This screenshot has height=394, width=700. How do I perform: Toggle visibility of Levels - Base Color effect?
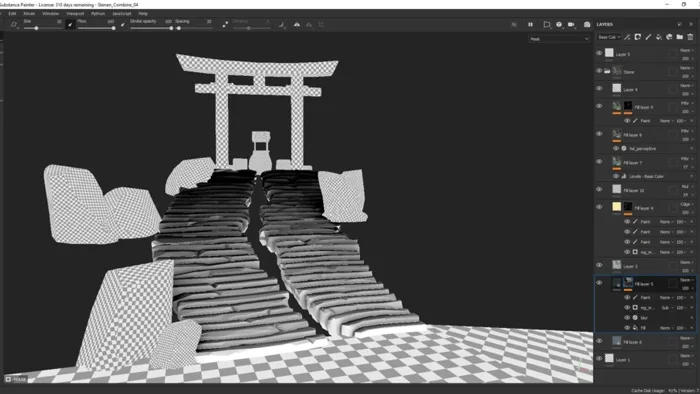point(616,176)
